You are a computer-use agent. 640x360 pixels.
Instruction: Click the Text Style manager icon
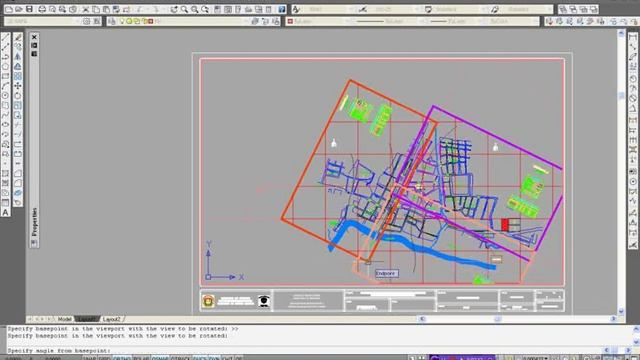[x=296, y=9]
